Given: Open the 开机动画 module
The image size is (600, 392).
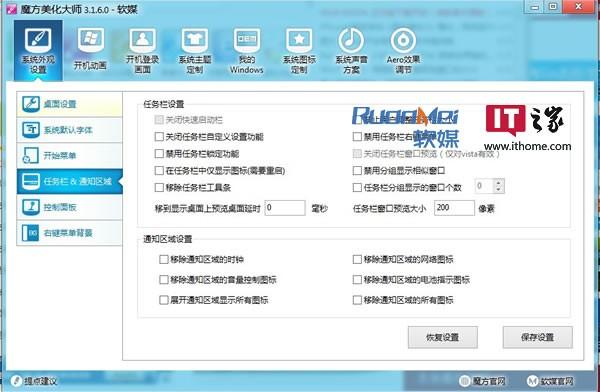Looking at the screenshot, I should 90,49.
